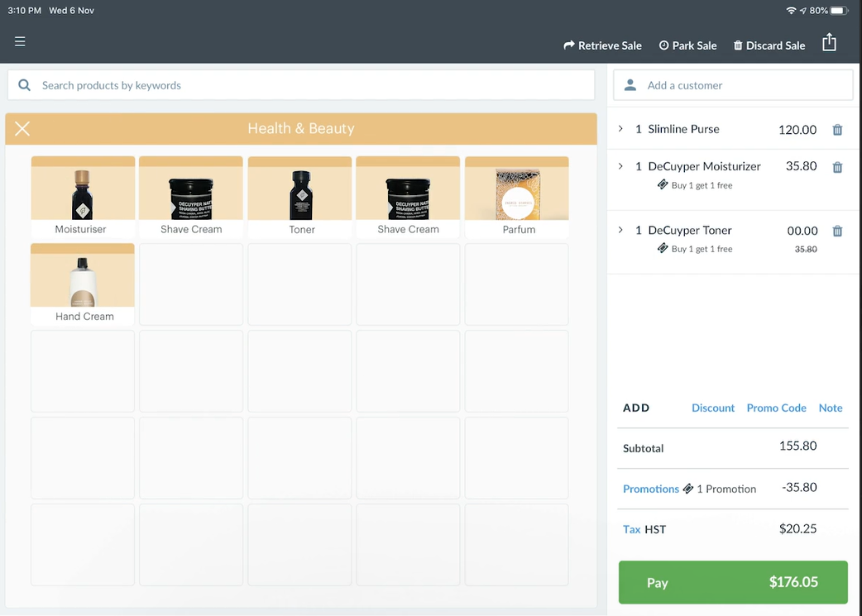
Task: Select Retrieve Sale from the top bar
Action: tap(602, 45)
